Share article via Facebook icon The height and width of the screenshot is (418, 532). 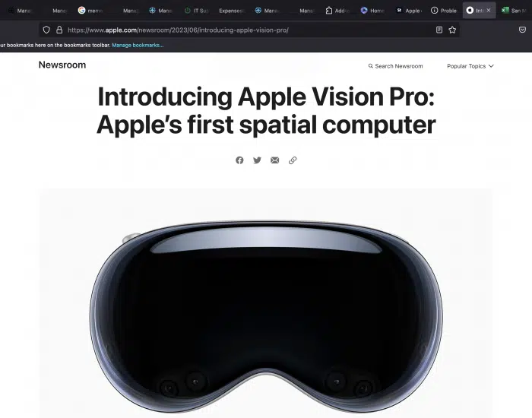click(239, 160)
